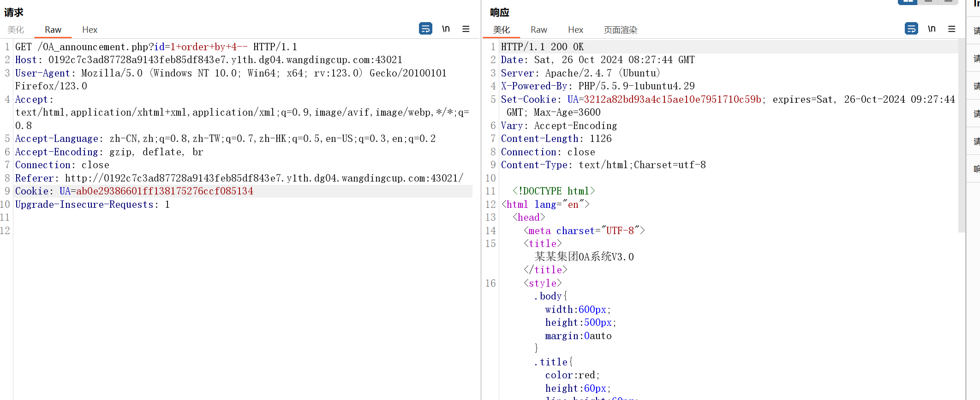The width and height of the screenshot is (980, 400).
Task: Click the margin:0auto CSS line
Action: [579, 336]
